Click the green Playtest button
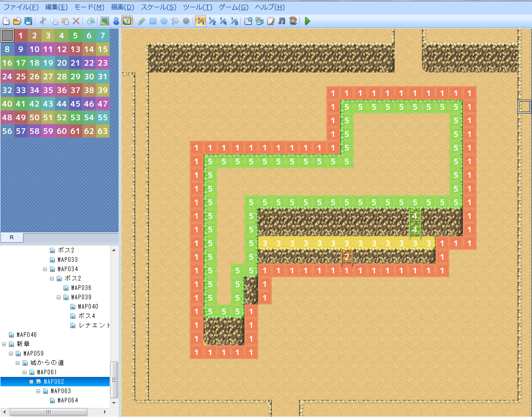Viewport: 532px width, 417px height. [x=308, y=21]
